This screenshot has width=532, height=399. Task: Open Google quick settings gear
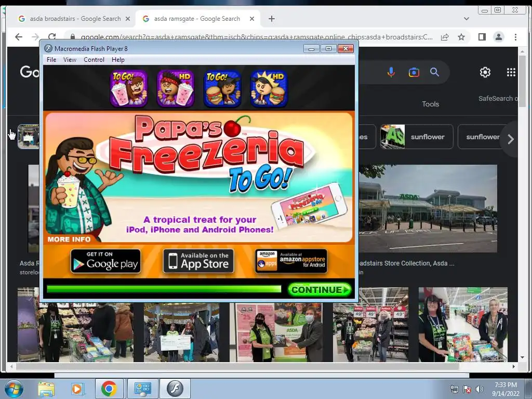[x=485, y=72]
